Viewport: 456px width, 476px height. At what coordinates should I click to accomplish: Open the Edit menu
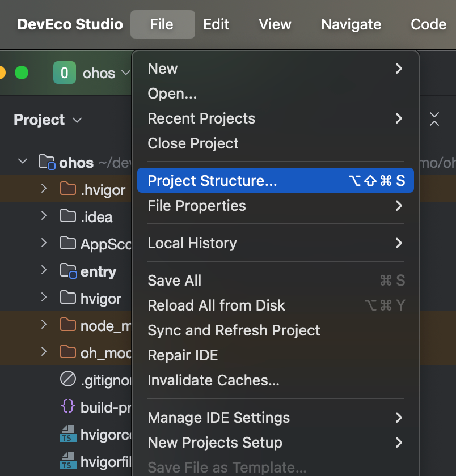tap(216, 24)
